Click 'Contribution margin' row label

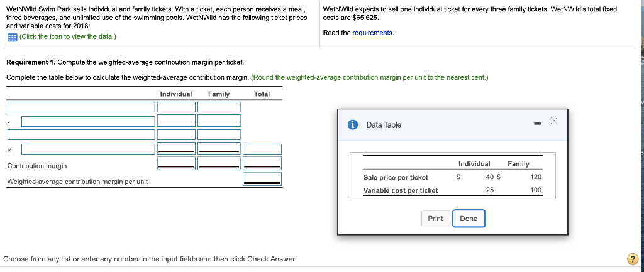click(x=37, y=166)
